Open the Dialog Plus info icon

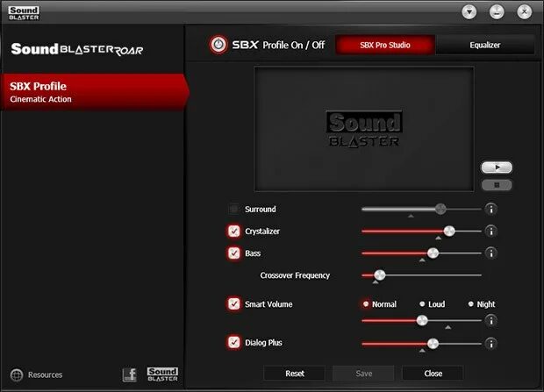(491, 344)
